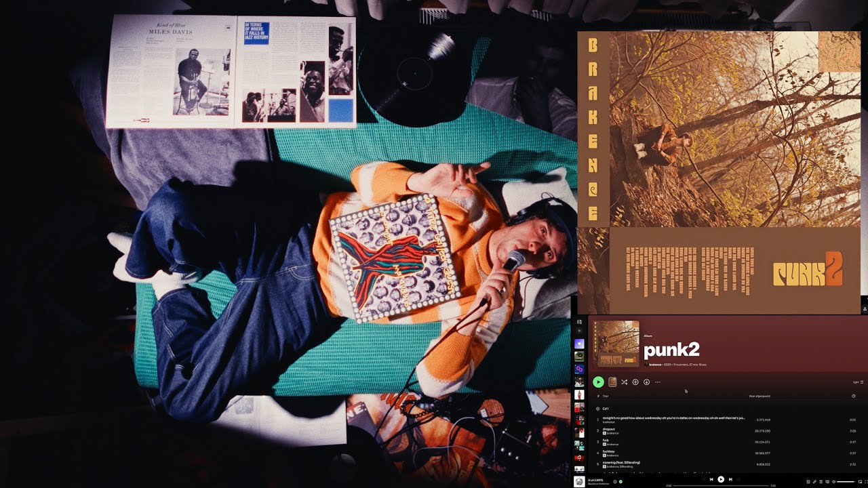Click the Keer afgespeeld column header
Screen dimensions: 868x488
pos(759,396)
